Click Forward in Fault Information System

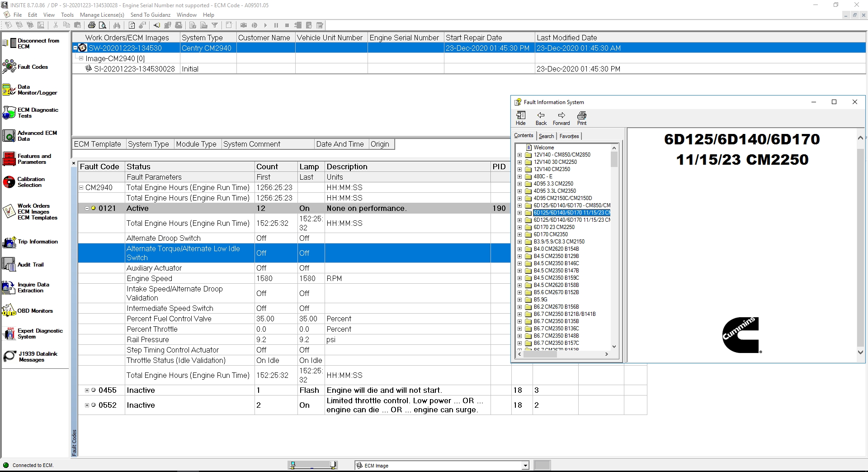pos(561,119)
